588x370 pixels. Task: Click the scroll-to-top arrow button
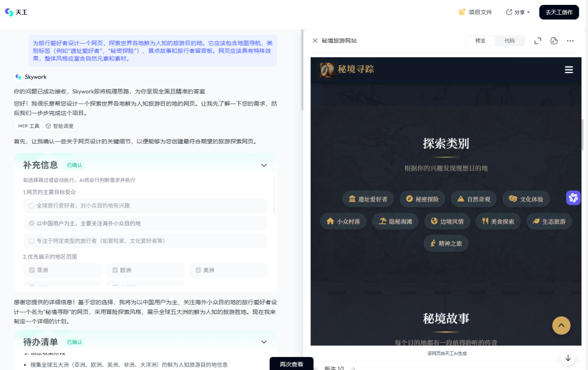pyautogui.click(x=561, y=325)
